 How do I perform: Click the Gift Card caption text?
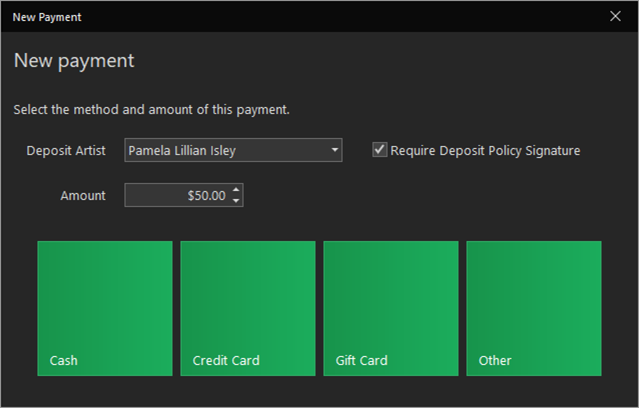tap(361, 360)
